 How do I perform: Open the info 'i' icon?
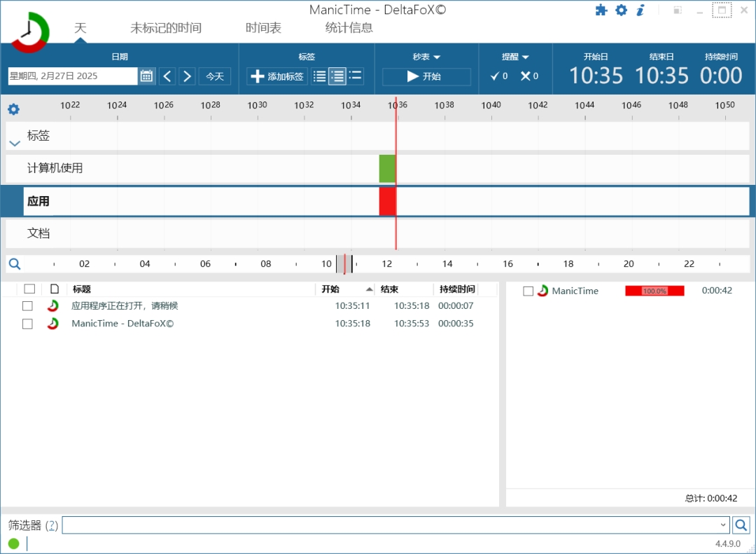[x=640, y=10]
